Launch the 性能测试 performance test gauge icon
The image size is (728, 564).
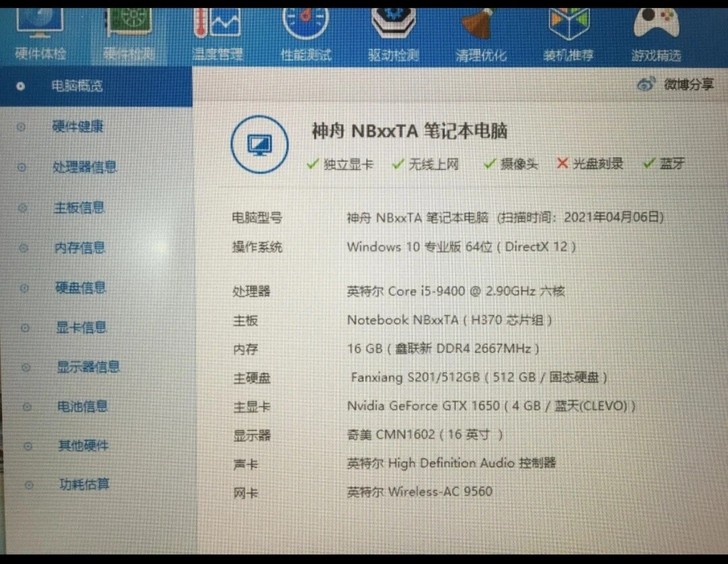click(x=306, y=35)
